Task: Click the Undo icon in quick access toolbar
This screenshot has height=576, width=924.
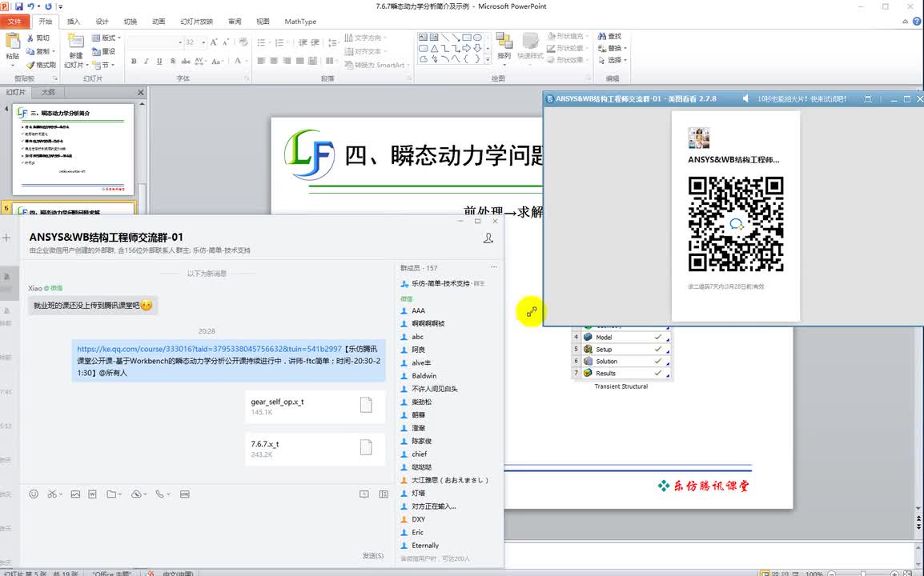Action: coord(30,6)
